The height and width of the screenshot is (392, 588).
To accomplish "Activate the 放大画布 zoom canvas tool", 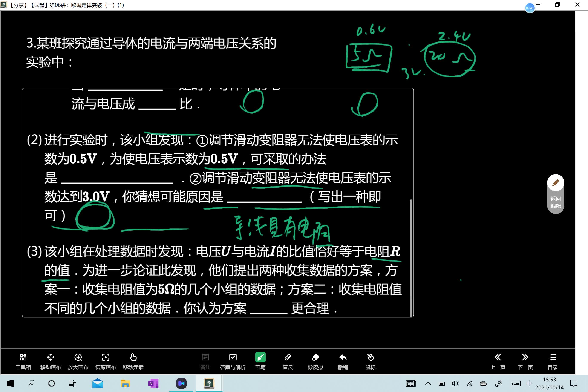I will (78, 361).
